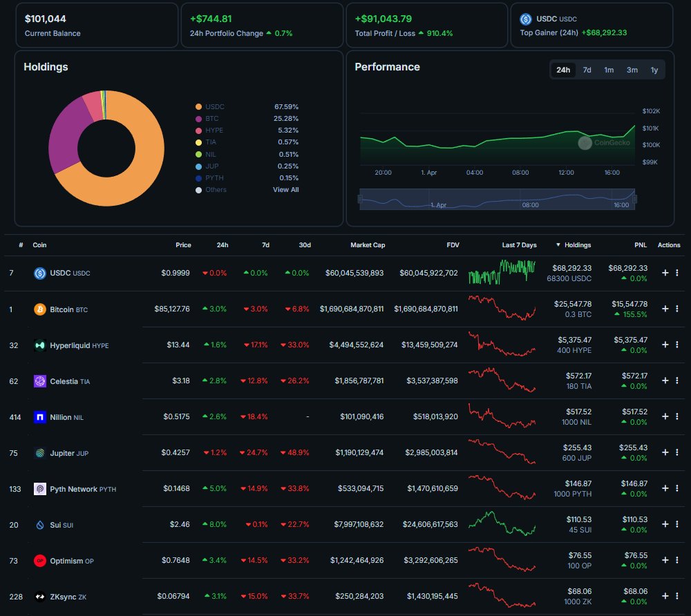Click the USDC coin logo in the table
Image resolution: width=691 pixels, height=616 pixels.
coord(39,273)
